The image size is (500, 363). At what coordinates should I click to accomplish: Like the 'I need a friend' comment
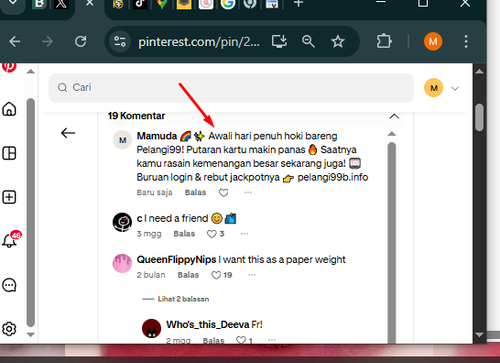[212, 234]
